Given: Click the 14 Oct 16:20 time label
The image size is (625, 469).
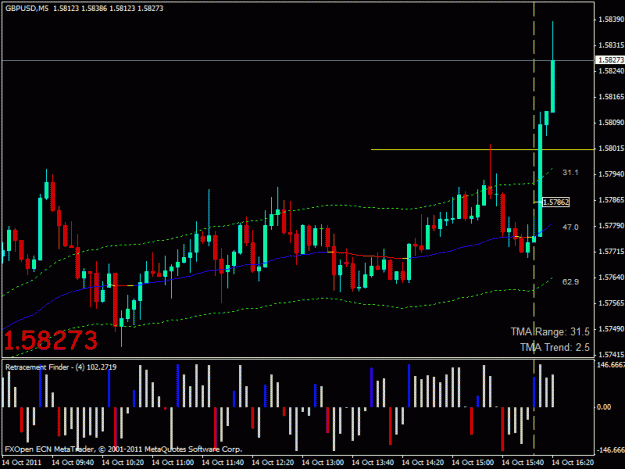Looking at the screenshot, I should click(x=572, y=463).
